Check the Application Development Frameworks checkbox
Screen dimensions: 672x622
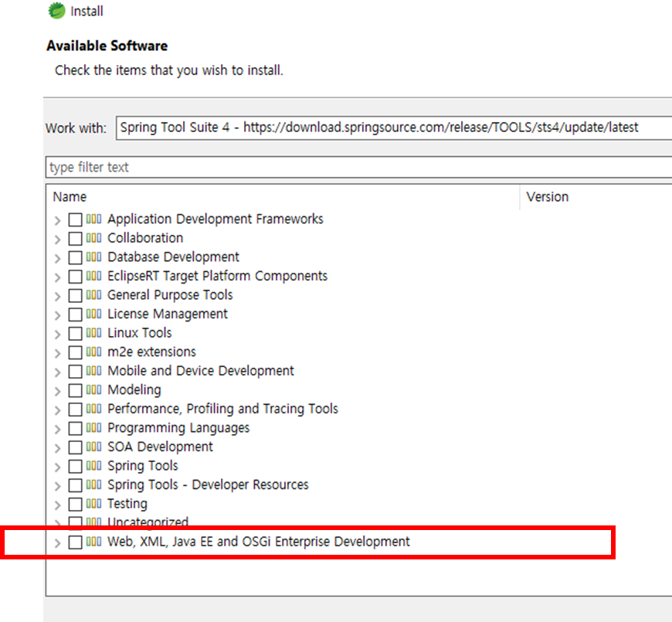tap(75, 219)
